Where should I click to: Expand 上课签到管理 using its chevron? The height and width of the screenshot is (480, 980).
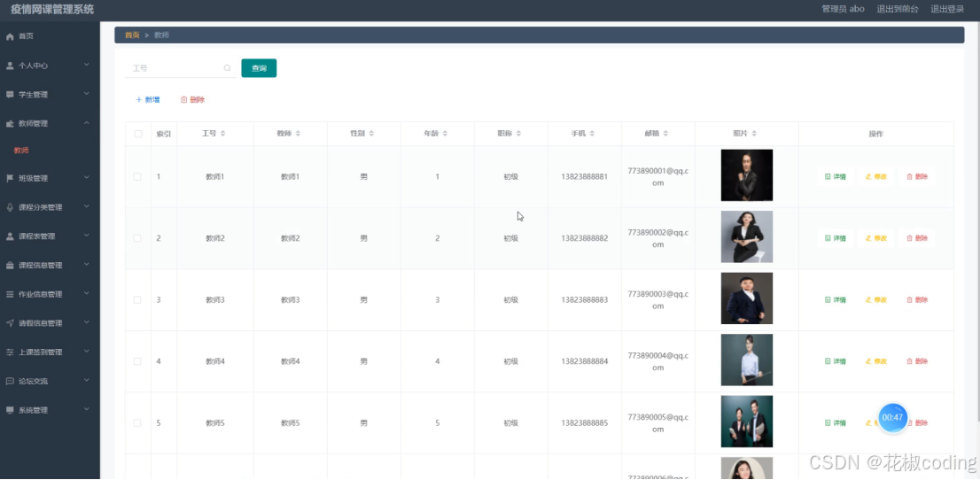87,352
